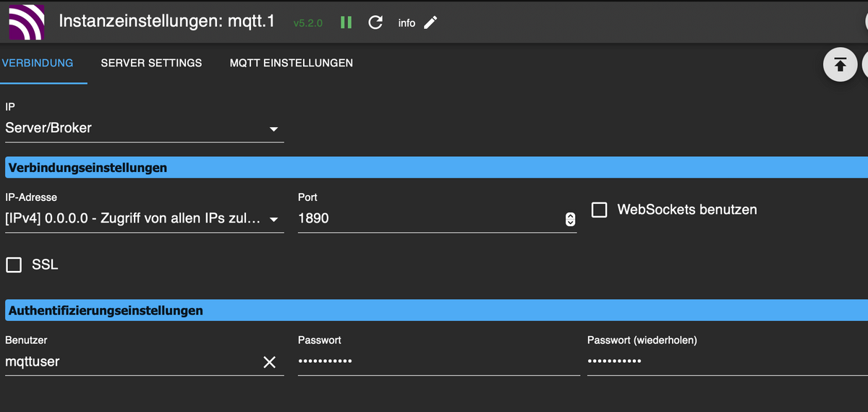Click the Port stepper arrows
The height and width of the screenshot is (412, 868).
[570, 219]
